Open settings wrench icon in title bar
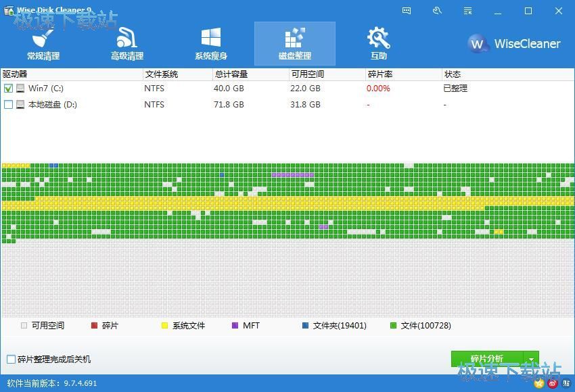The width and height of the screenshot is (575, 392). pyautogui.click(x=437, y=11)
